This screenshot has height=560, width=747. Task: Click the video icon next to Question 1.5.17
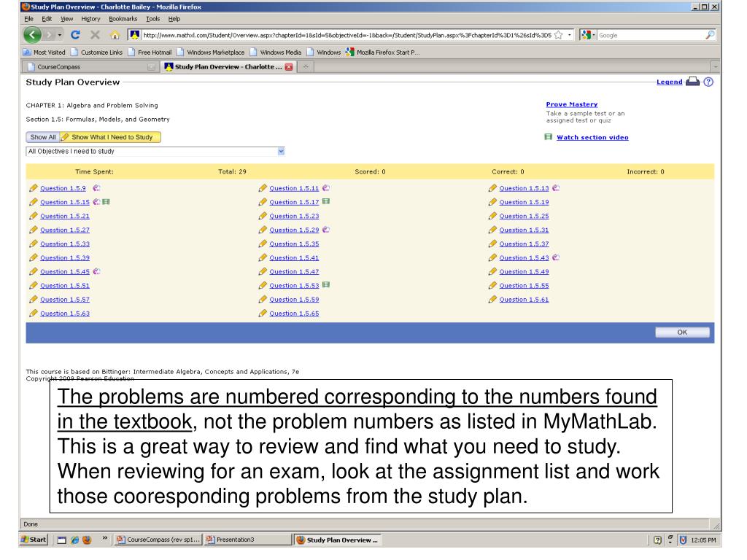[326, 201]
